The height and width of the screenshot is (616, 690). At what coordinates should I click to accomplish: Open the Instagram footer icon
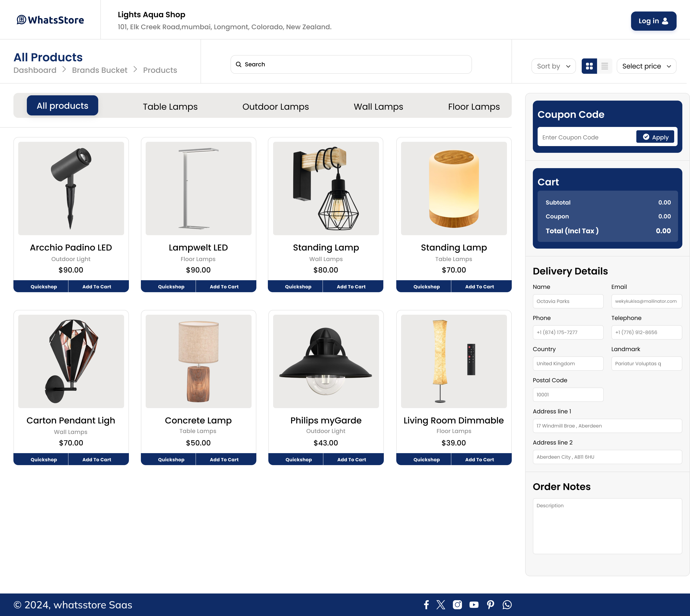pos(457,605)
